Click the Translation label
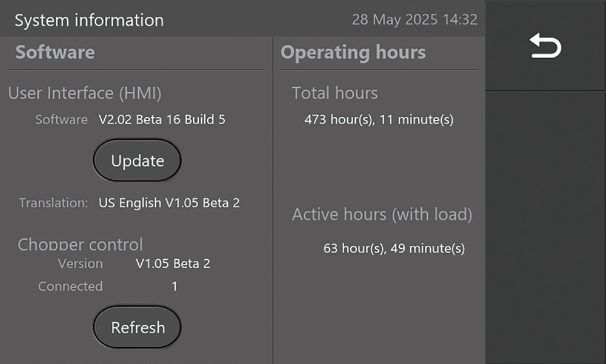Image resolution: width=606 pixels, height=364 pixels. [x=53, y=203]
